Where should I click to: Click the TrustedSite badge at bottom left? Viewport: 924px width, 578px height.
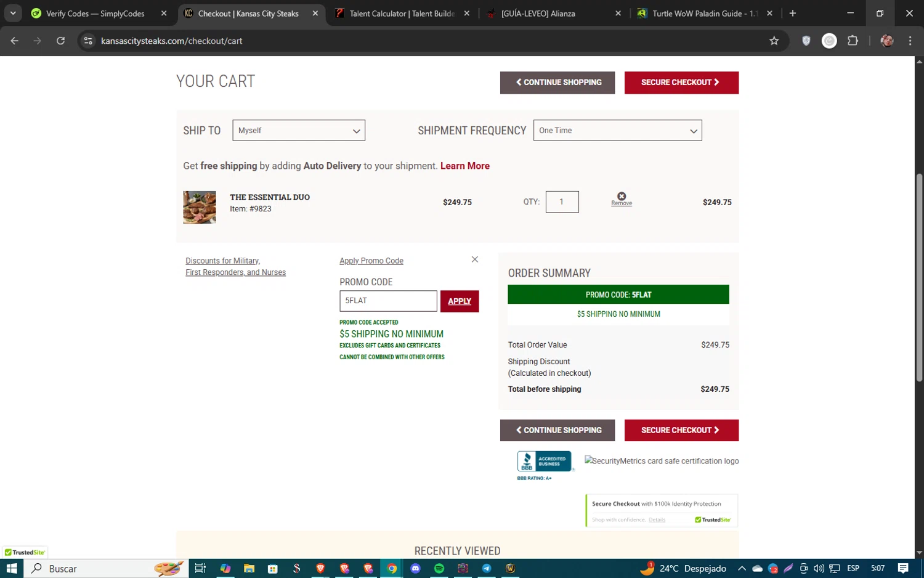tap(25, 552)
